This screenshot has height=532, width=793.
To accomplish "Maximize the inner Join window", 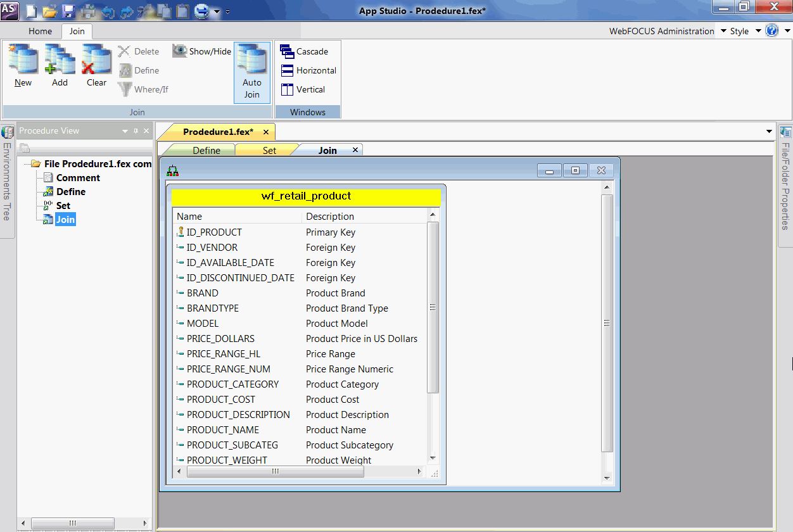I will pyautogui.click(x=575, y=170).
